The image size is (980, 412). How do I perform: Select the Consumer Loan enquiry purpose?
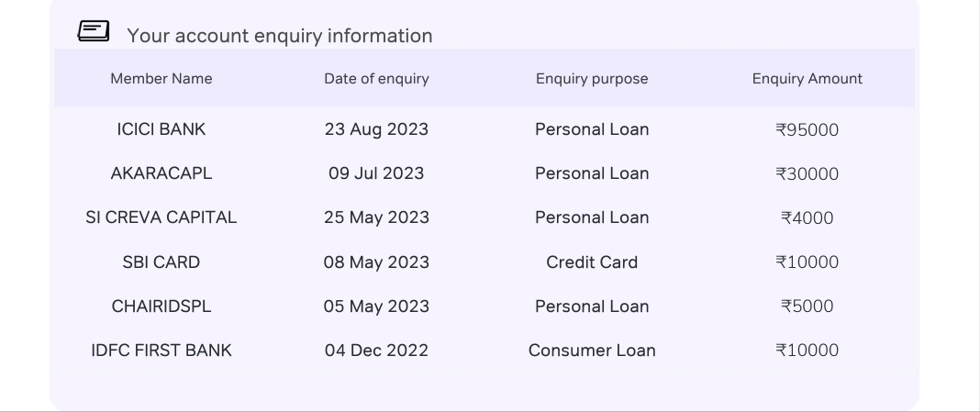click(592, 351)
